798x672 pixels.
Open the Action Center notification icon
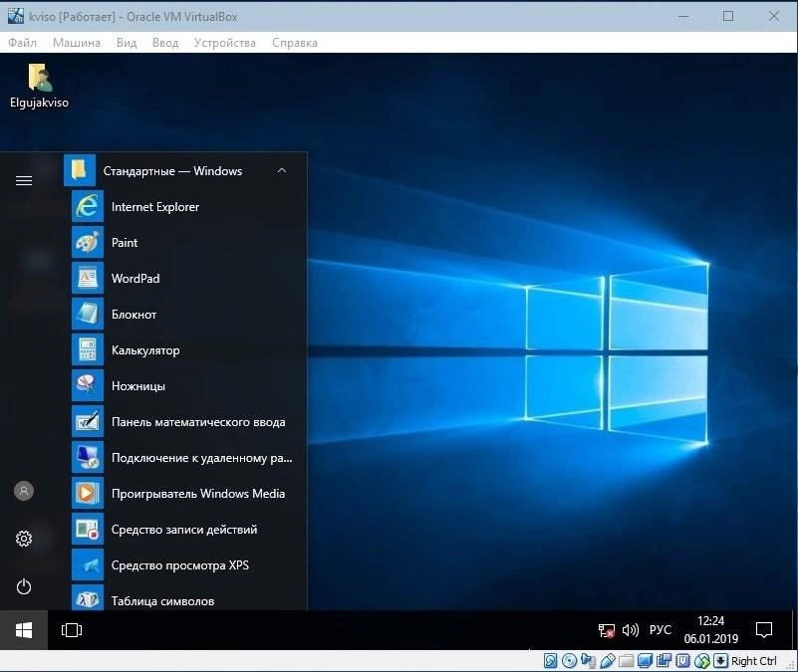point(764,630)
